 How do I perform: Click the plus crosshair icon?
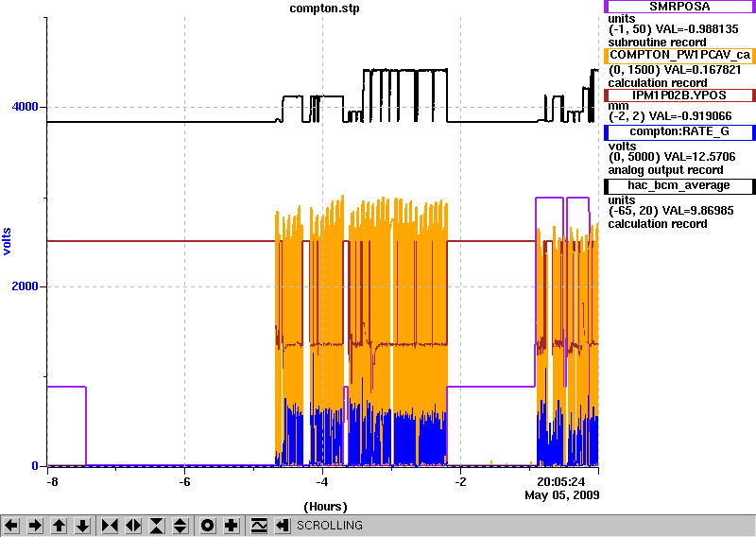232,525
